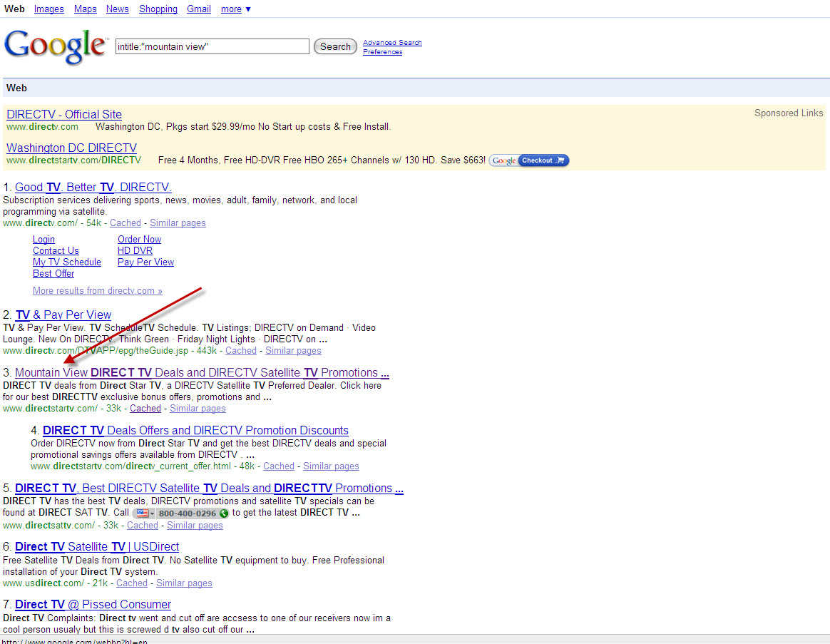Open 'Direct TV @ Pissed Consumer' result
830x644 pixels.
(x=93, y=604)
